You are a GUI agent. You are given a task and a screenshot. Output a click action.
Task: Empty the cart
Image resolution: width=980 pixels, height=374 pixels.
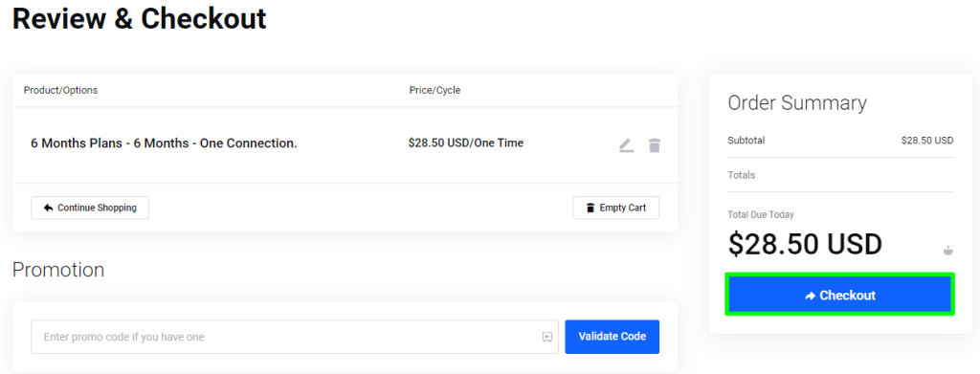tap(615, 208)
